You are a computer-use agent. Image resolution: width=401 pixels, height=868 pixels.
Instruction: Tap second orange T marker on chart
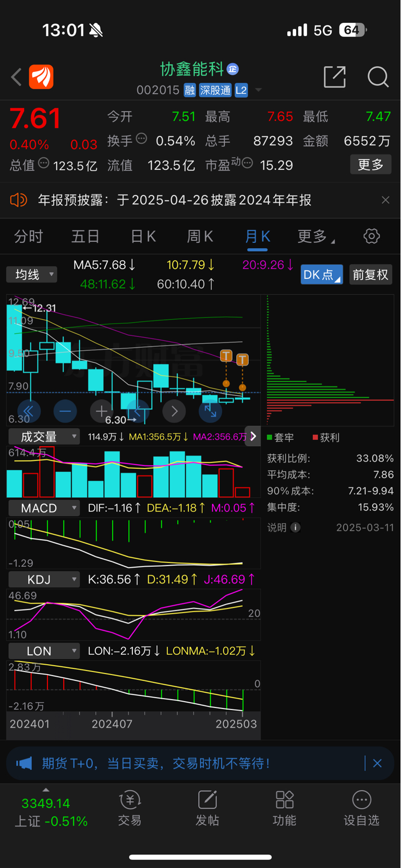[x=242, y=359]
